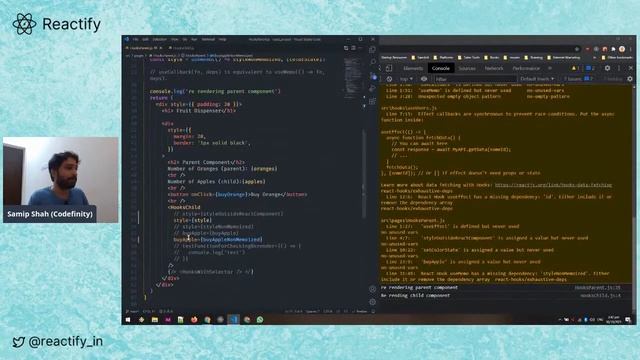Open the notification center in system tray
Viewport: 640px width, 360px height.
click(x=628, y=320)
